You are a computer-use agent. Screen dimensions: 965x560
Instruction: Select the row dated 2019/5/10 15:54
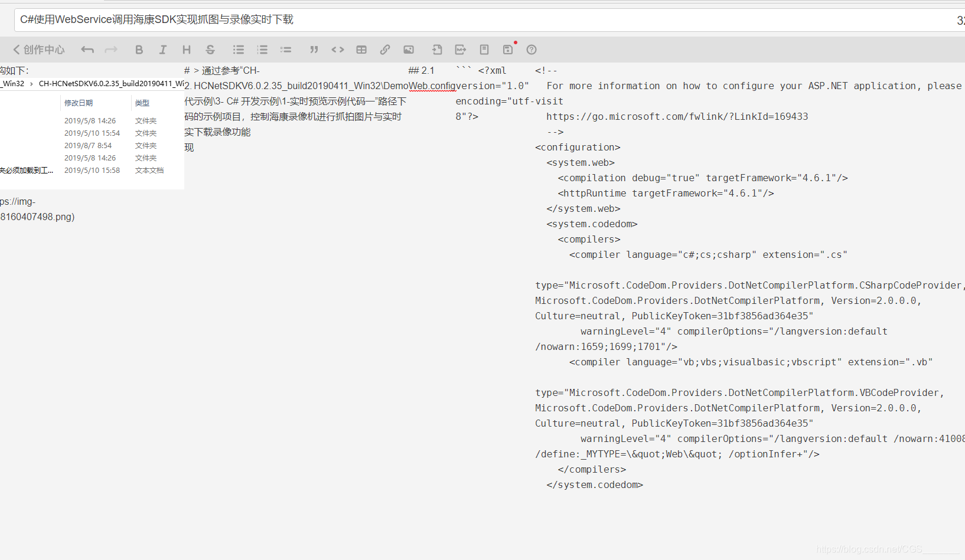(92, 133)
